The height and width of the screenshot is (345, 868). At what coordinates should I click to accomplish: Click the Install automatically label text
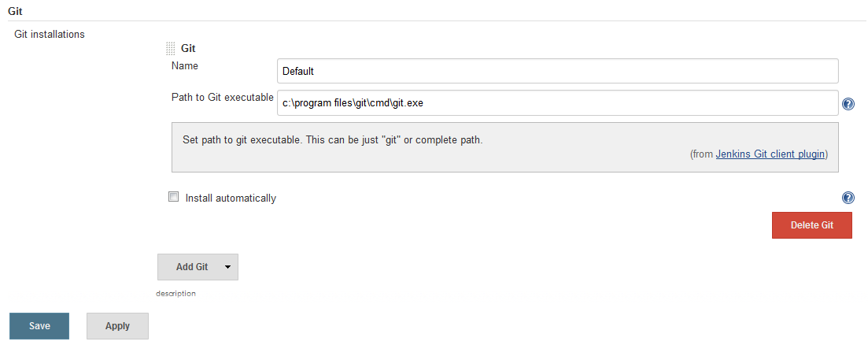pyautogui.click(x=231, y=198)
